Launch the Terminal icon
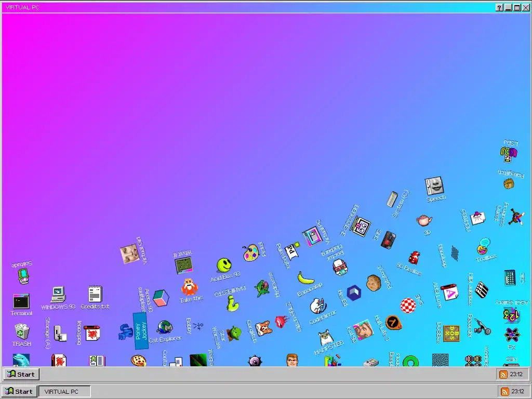 coord(21,301)
